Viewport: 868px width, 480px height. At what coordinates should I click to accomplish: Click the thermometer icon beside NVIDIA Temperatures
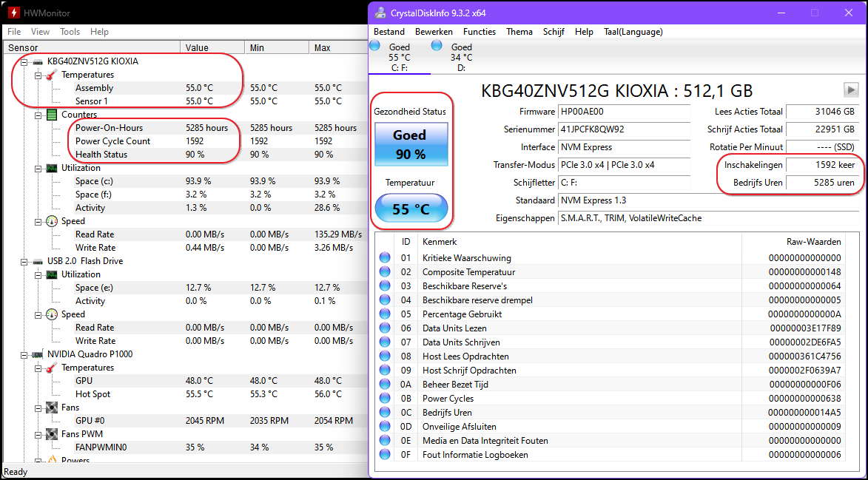click(x=52, y=368)
